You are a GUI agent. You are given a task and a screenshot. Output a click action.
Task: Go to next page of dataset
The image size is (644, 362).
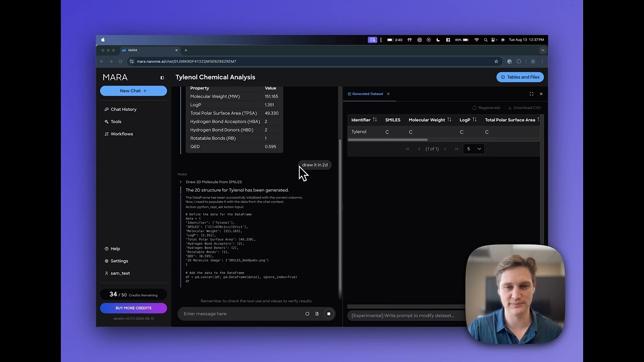(x=445, y=149)
